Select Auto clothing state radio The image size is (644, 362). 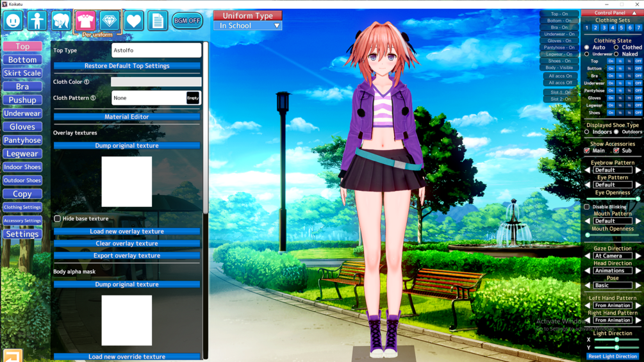[x=587, y=47]
